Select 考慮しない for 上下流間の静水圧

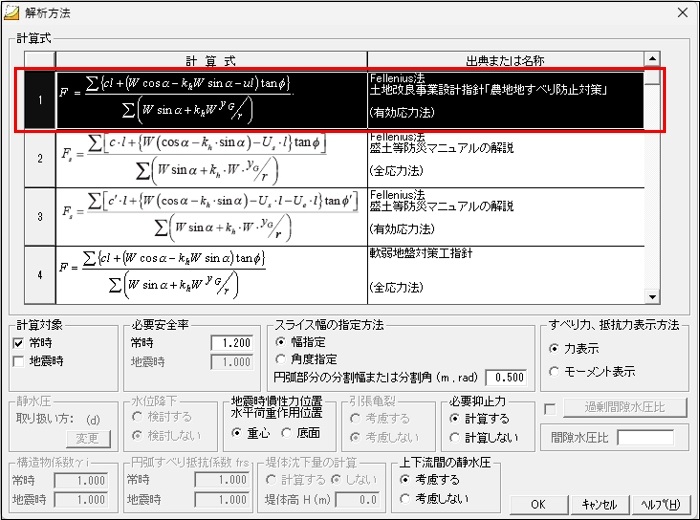[x=405, y=499]
